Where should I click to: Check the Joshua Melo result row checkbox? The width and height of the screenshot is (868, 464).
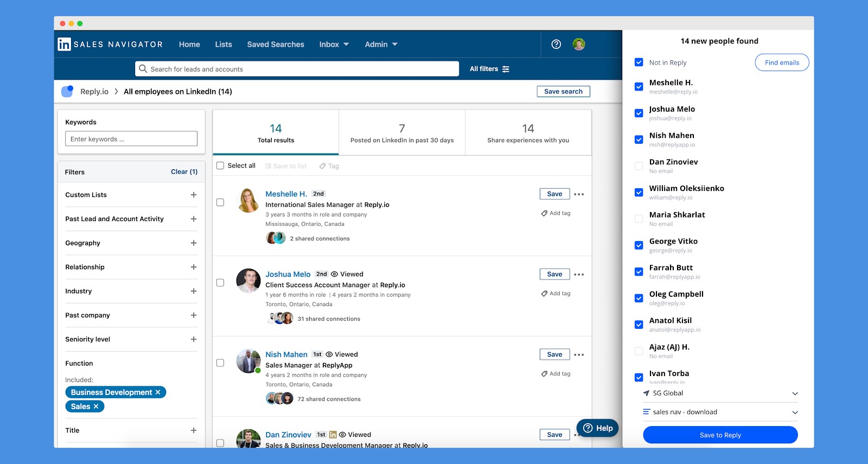(220, 283)
